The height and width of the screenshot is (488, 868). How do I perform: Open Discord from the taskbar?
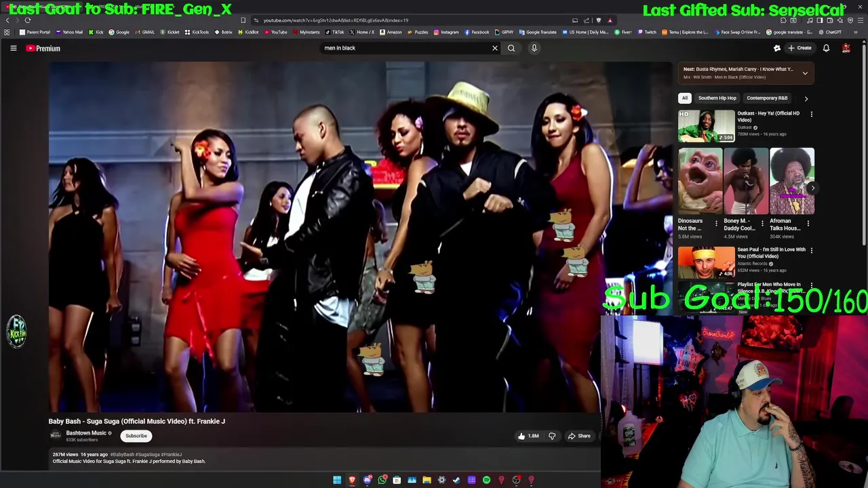[x=367, y=480]
